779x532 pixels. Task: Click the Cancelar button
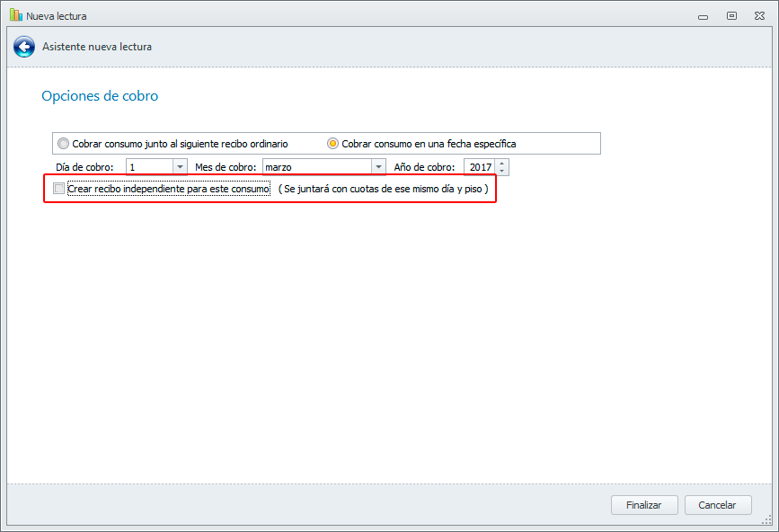point(718,505)
